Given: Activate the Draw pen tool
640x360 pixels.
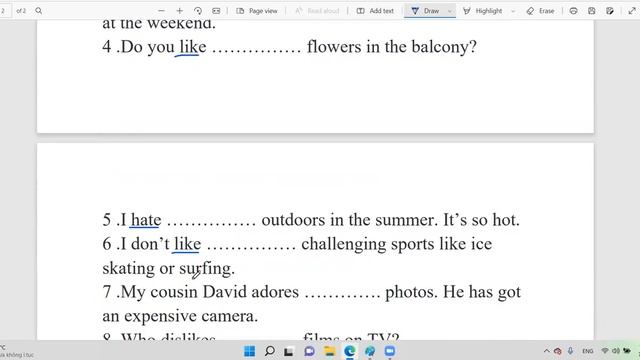Looking at the screenshot, I should (x=425, y=11).
